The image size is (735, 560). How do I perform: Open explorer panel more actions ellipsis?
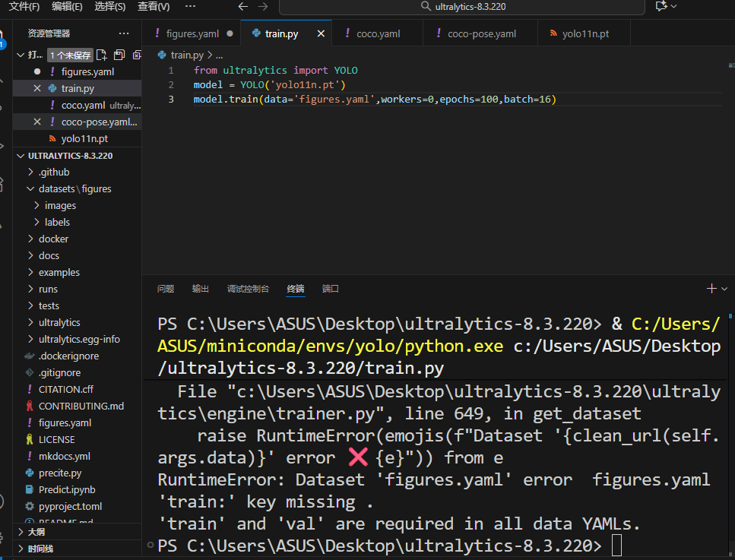[x=124, y=33]
